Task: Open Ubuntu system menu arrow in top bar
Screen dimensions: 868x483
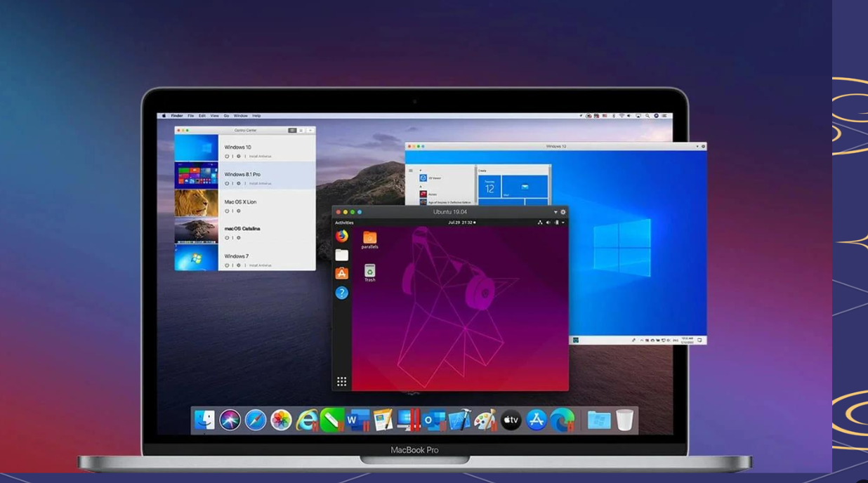Action: (x=563, y=223)
